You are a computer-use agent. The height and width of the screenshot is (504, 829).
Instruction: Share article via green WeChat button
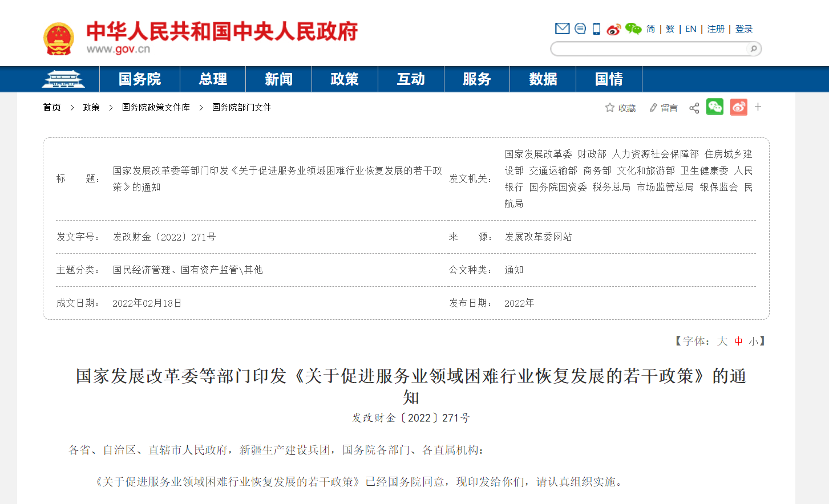point(714,107)
